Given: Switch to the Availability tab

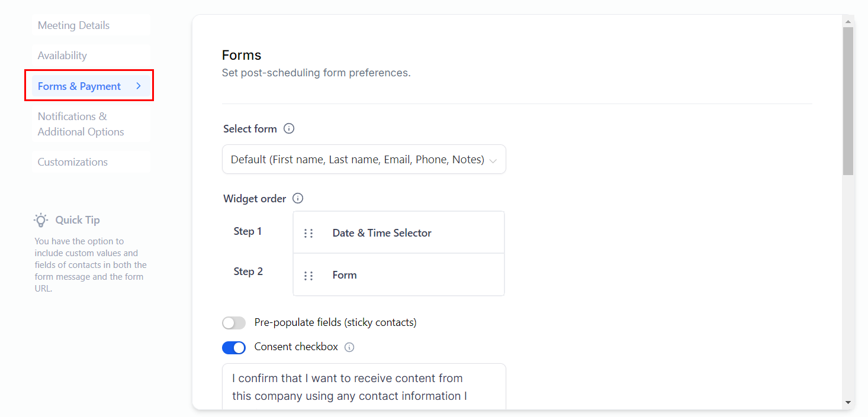Looking at the screenshot, I should pyautogui.click(x=62, y=56).
